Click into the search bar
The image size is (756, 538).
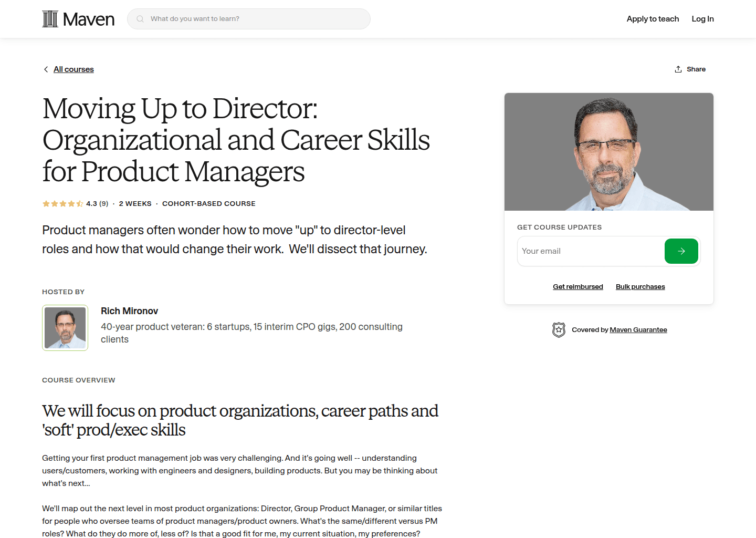click(248, 18)
